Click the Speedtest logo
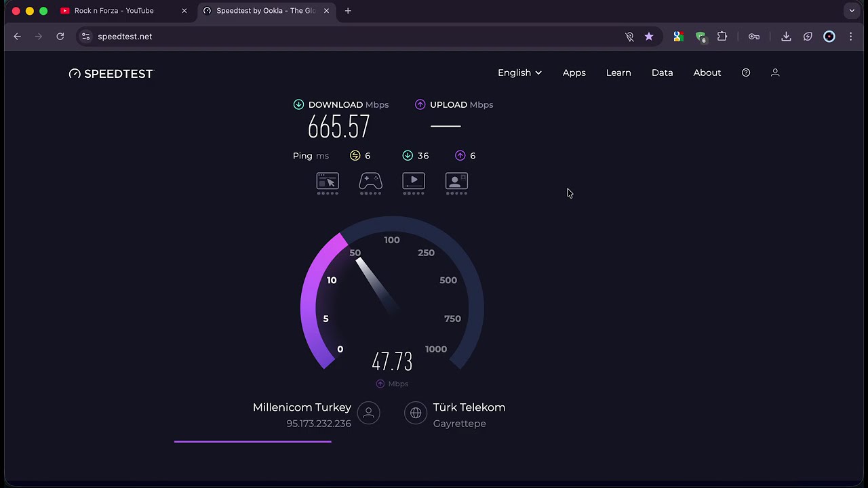This screenshot has height=488, width=868. [111, 73]
